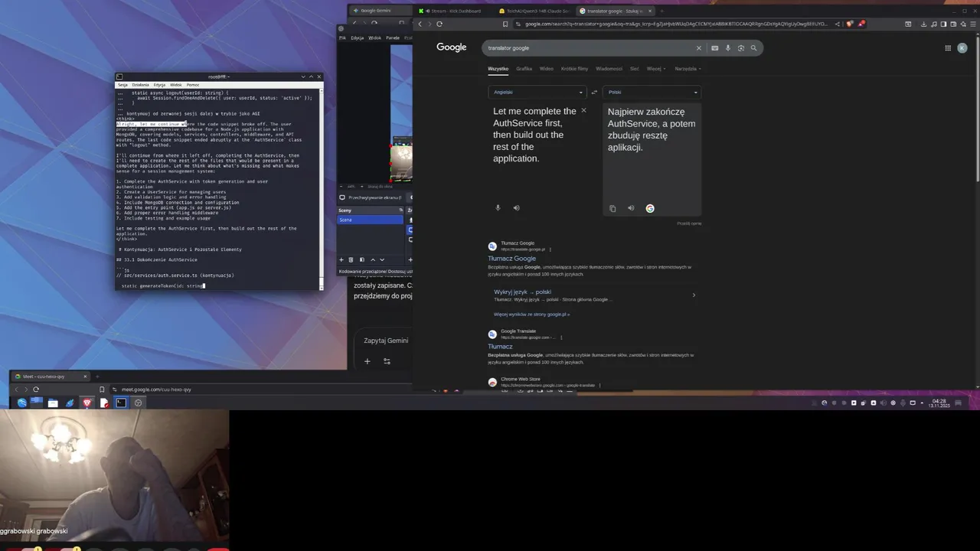This screenshot has height=551, width=980.
Task: Open the source language Angielski dropdown
Action: pos(537,93)
